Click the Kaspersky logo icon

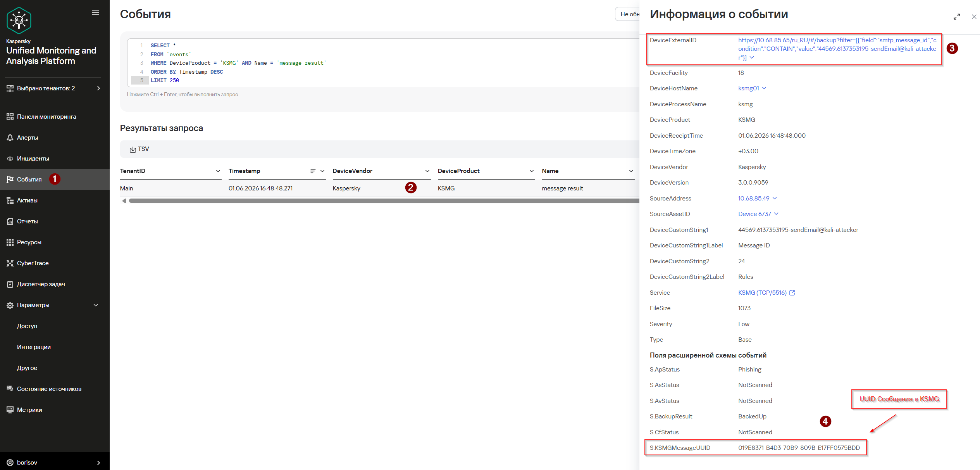click(19, 21)
